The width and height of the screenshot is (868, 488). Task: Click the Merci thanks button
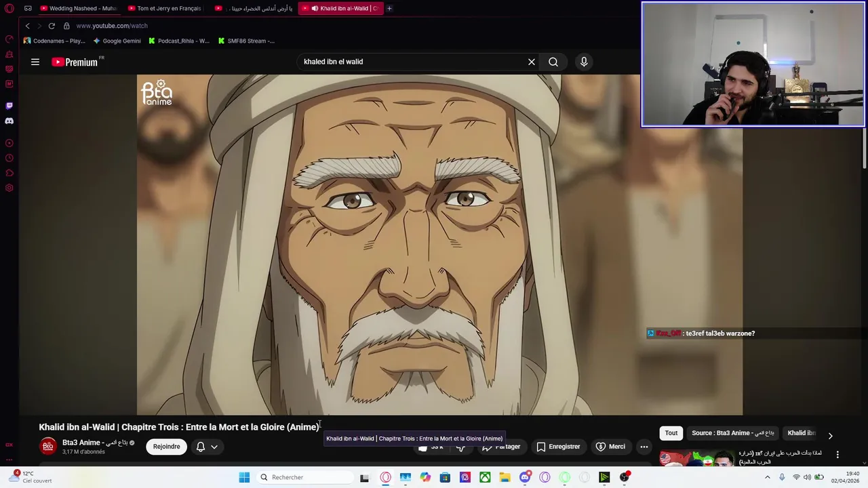point(610,447)
